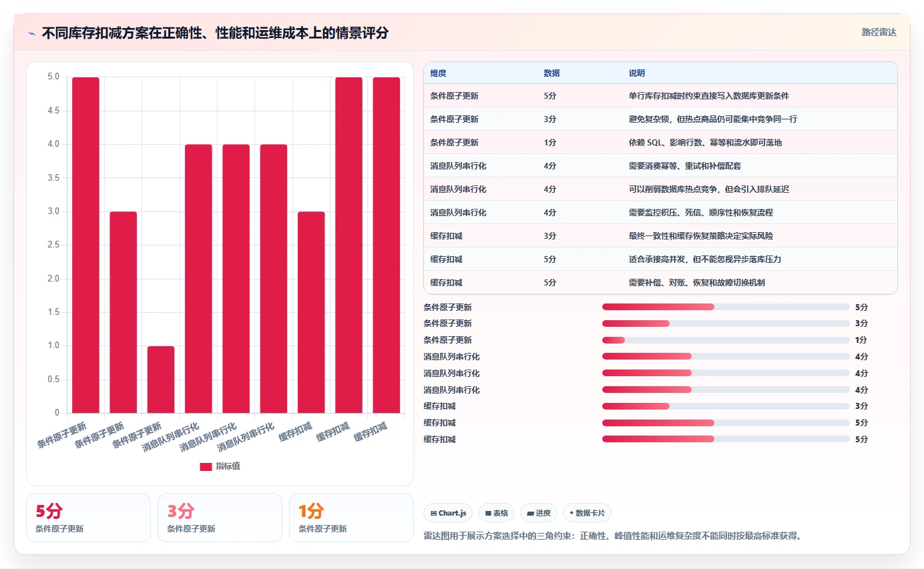Click the 缓存扣减 progress bar showing 3分

pyautogui.click(x=726, y=406)
